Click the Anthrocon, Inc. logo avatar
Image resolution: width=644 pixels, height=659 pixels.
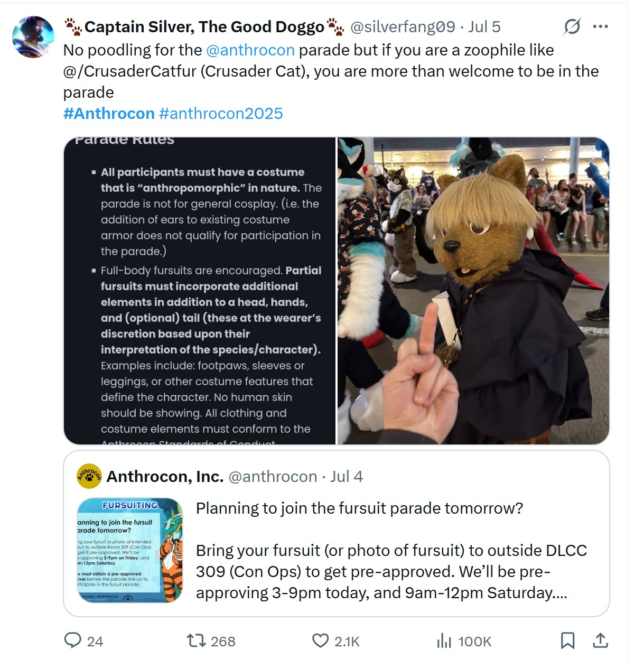point(89,476)
